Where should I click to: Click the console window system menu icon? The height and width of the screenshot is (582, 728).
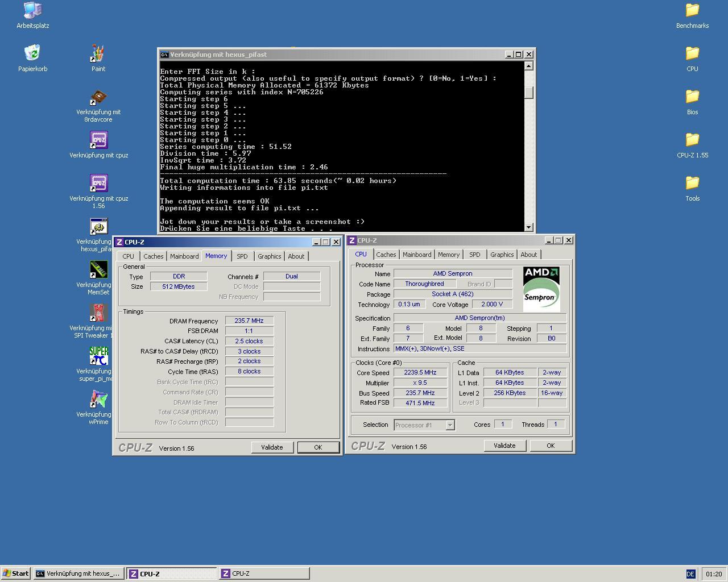coord(164,55)
